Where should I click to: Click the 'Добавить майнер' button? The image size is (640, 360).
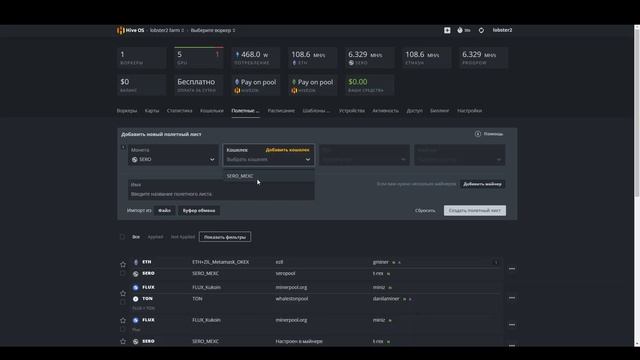[482, 184]
